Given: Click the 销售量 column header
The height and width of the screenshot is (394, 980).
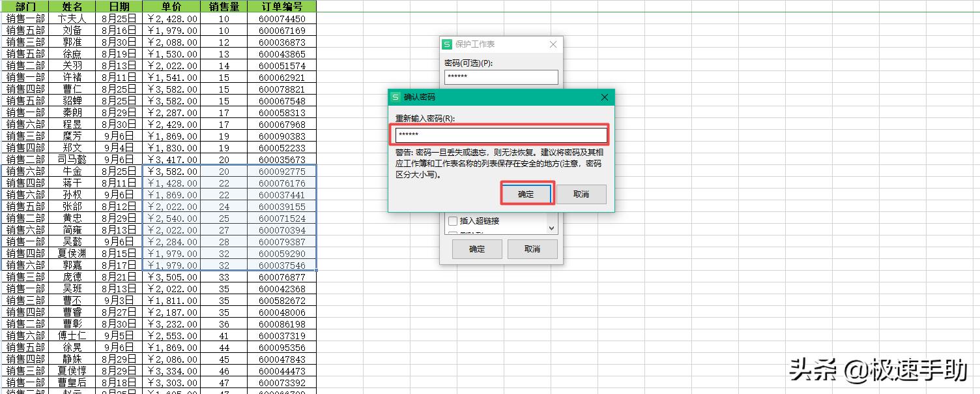Looking at the screenshot, I should point(223,6).
